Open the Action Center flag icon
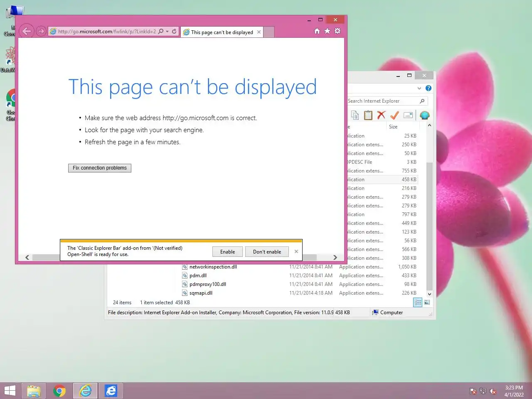The image size is (532, 399). tap(473, 391)
